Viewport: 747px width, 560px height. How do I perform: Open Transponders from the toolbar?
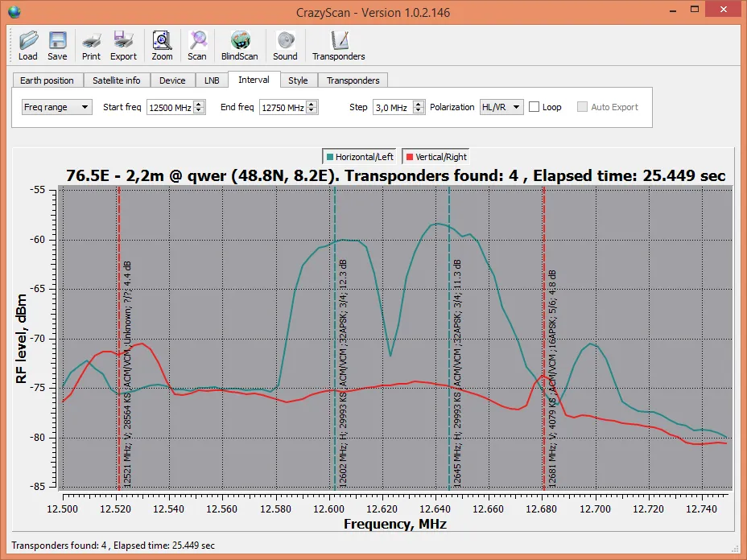pyautogui.click(x=338, y=46)
